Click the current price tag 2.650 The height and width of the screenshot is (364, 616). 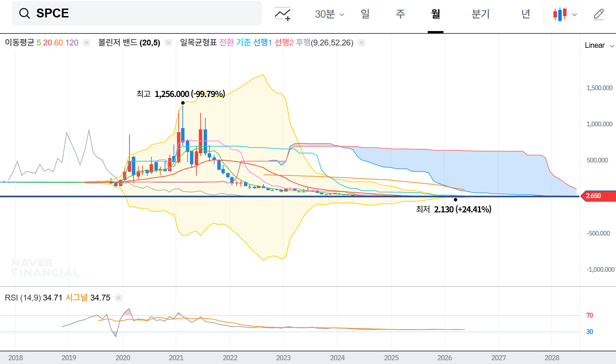pyautogui.click(x=598, y=196)
